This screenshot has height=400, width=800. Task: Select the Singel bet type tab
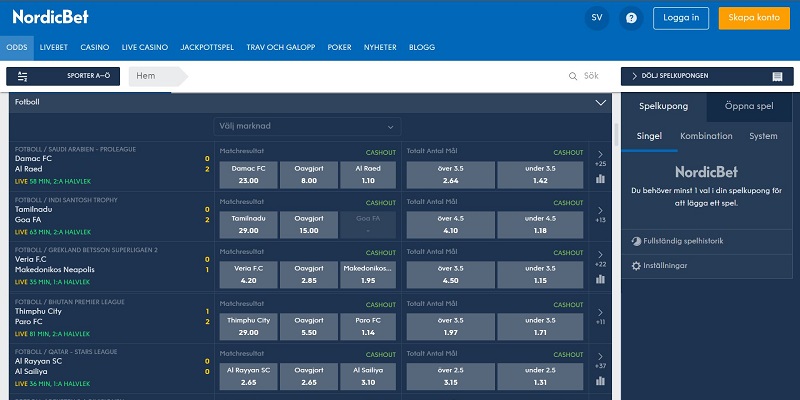(649, 136)
